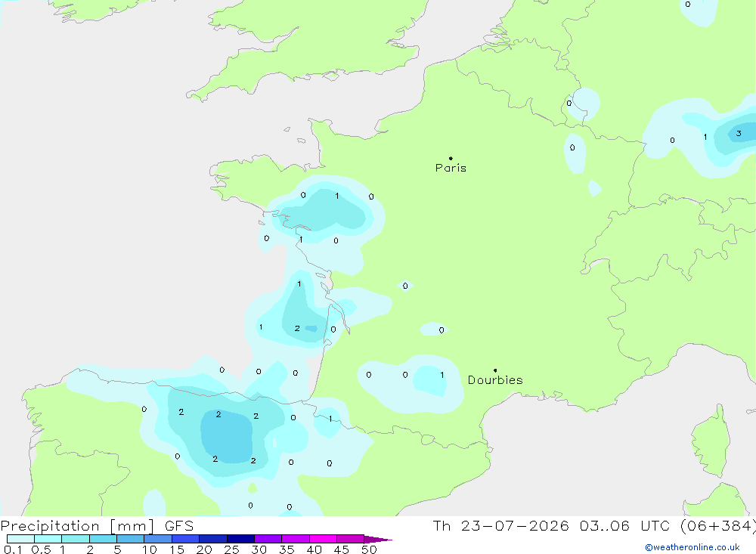Click the Precipitation [mm] GFS title

[97, 526]
